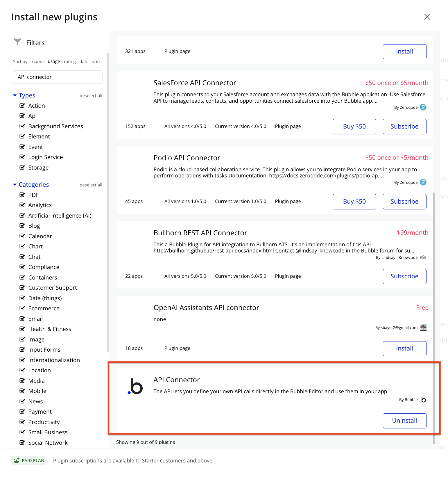Toggle the Payment category checkbox
Screen dimensions: 448x477
tap(22, 412)
